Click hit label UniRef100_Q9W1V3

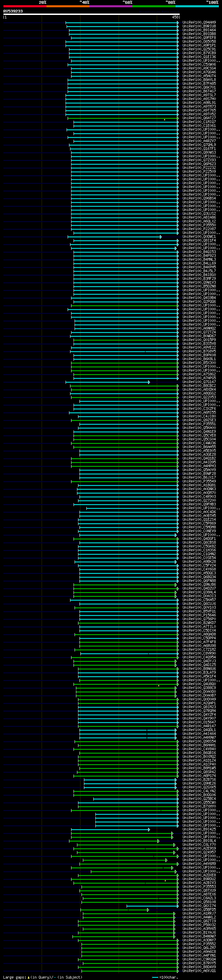(x=199, y=283)
